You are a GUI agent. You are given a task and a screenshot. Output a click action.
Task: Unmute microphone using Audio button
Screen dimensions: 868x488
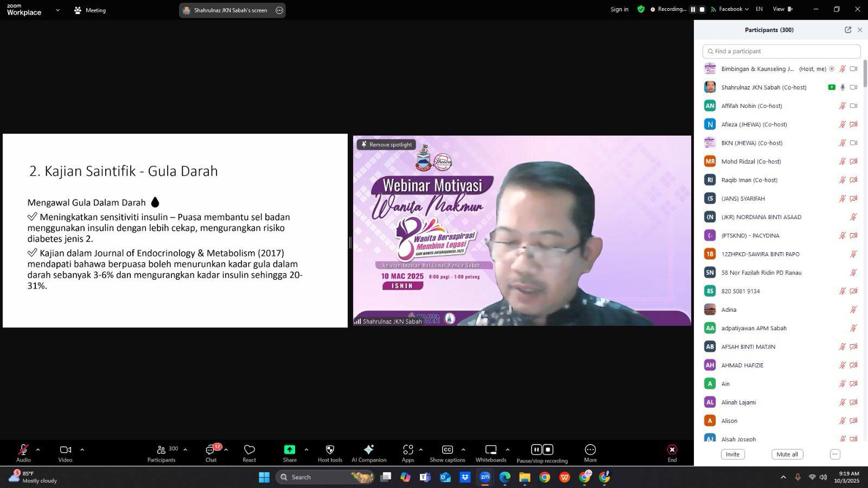point(23,453)
